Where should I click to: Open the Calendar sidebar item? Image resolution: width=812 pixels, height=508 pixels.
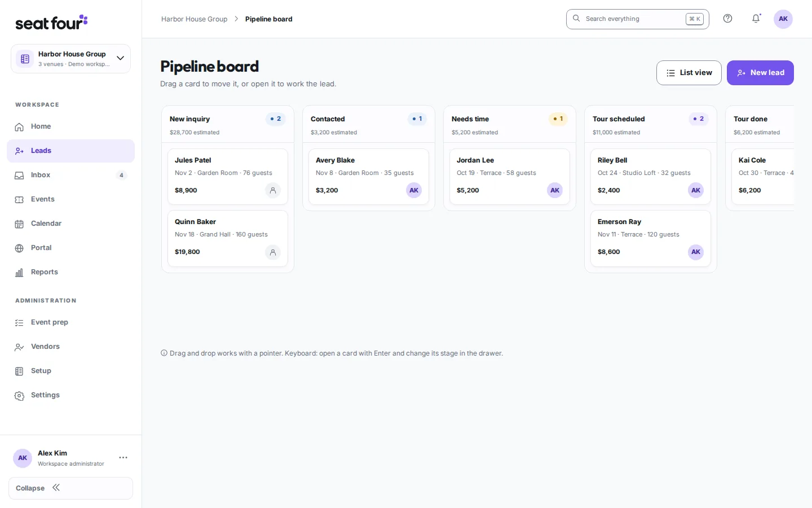point(70,224)
